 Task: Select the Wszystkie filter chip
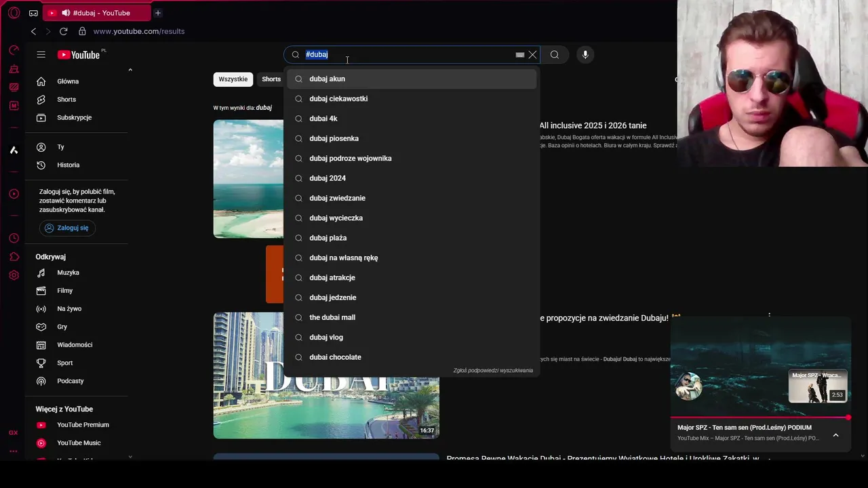(233, 79)
